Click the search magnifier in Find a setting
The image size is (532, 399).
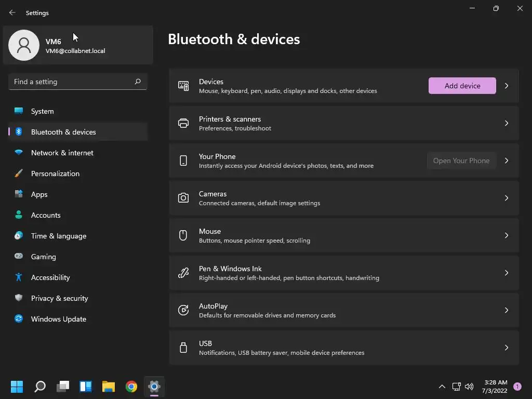click(137, 82)
